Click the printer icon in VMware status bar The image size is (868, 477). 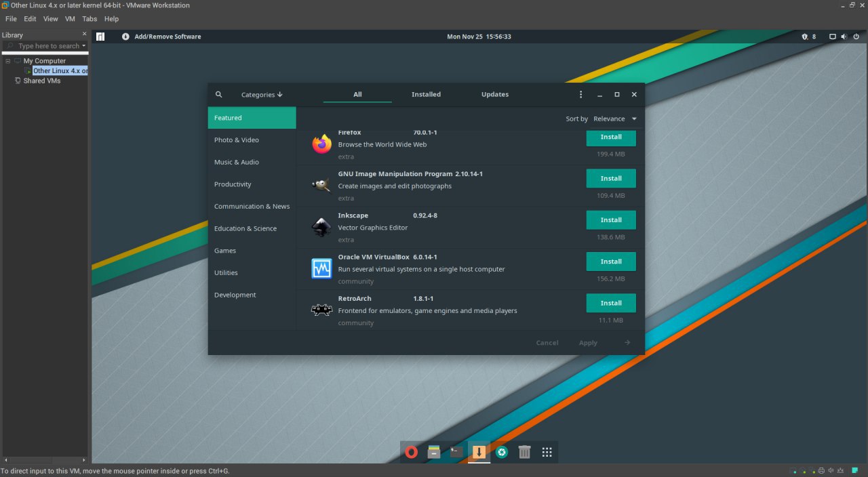821,471
